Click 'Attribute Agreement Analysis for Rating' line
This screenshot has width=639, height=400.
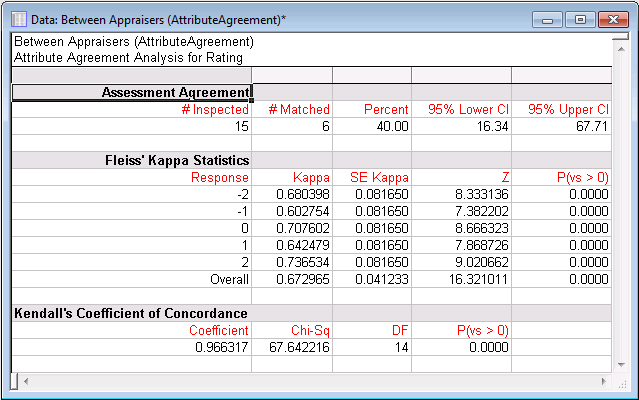[x=128, y=58]
